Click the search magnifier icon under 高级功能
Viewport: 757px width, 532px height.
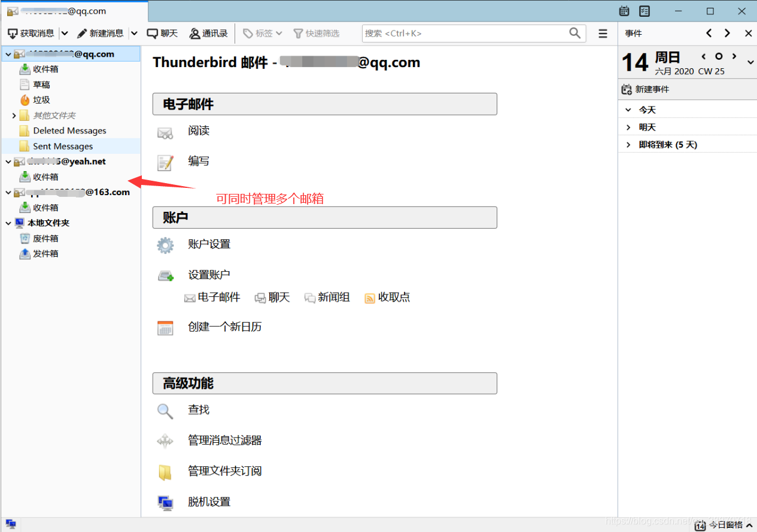click(165, 411)
